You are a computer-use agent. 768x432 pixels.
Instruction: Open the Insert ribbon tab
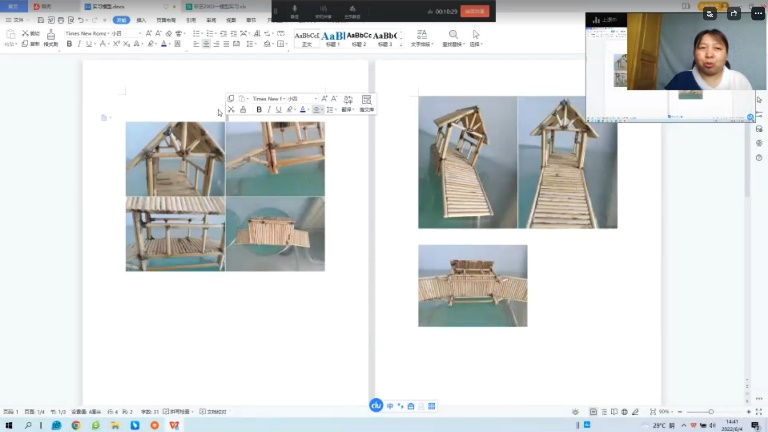(x=141, y=19)
